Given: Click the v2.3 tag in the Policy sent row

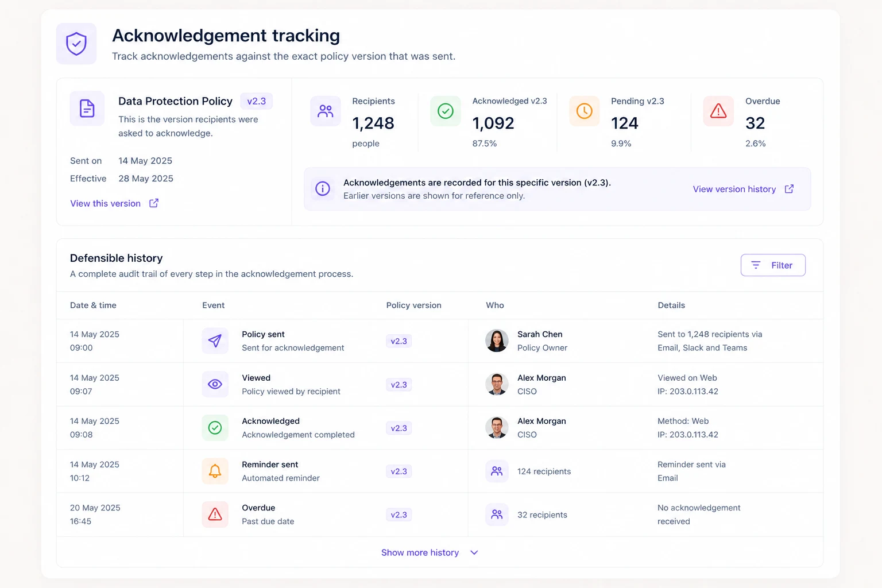Looking at the screenshot, I should [399, 341].
